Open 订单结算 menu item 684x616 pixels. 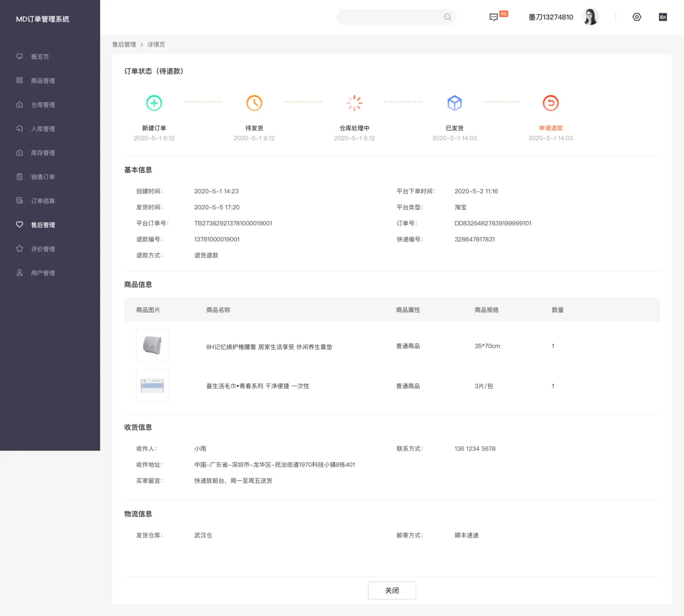pyautogui.click(x=43, y=201)
